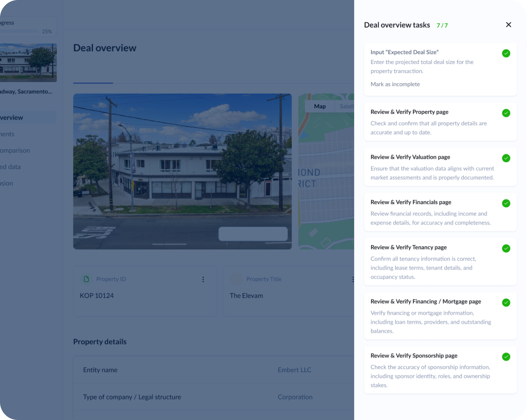Click the Entity name row label
The image size is (527, 420).
click(100, 370)
